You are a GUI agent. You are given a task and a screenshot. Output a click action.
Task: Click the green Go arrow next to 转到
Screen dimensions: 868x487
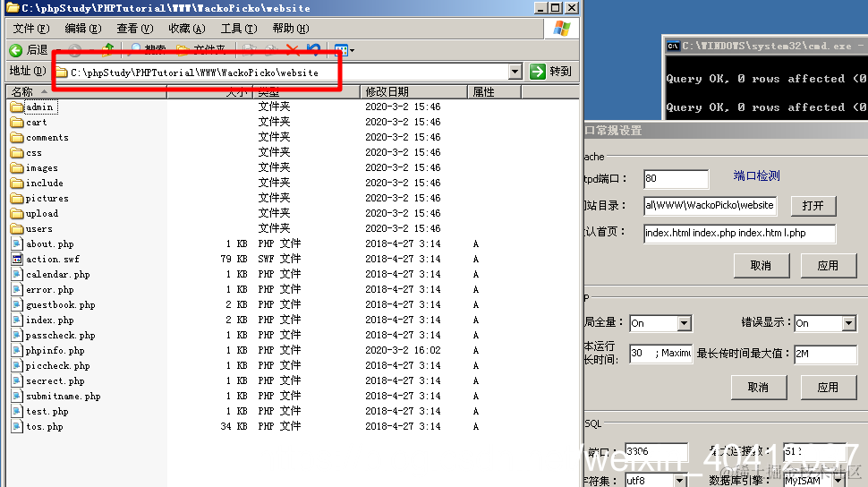[538, 72]
